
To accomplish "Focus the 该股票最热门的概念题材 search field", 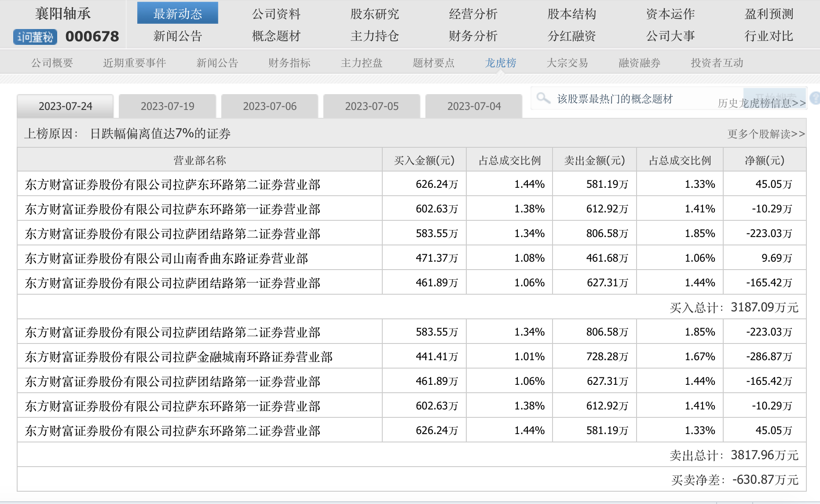I will 637,99.
